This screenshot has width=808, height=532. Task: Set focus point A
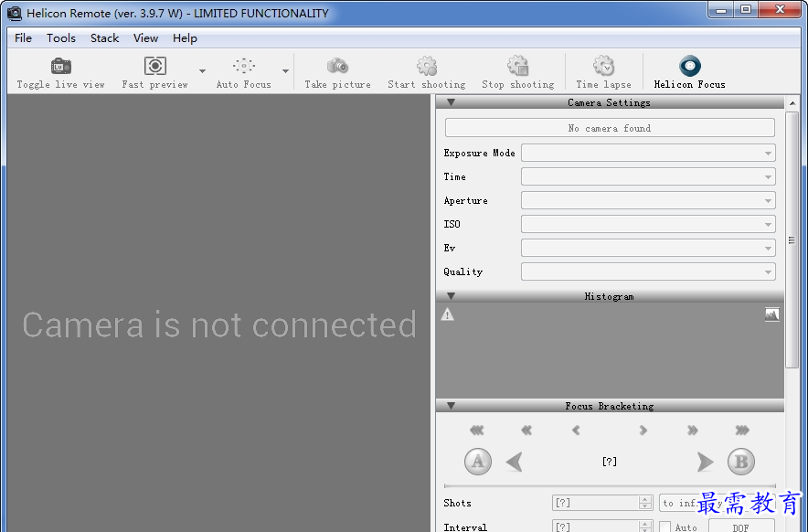point(478,462)
